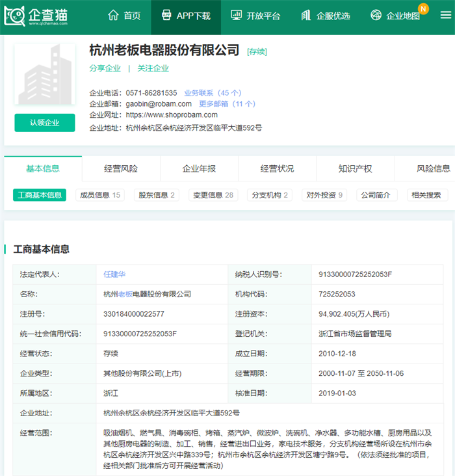Select 变更信息 28 sub-tab
The height and width of the screenshot is (476, 455).
pyautogui.click(x=213, y=195)
